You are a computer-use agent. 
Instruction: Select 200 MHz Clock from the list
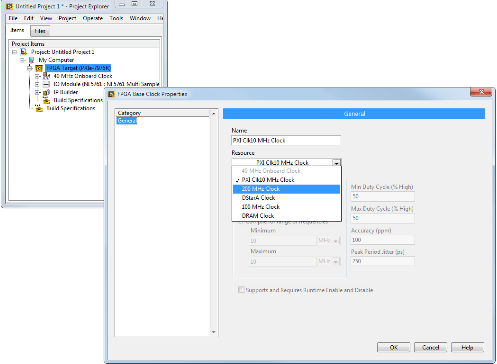point(286,189)
